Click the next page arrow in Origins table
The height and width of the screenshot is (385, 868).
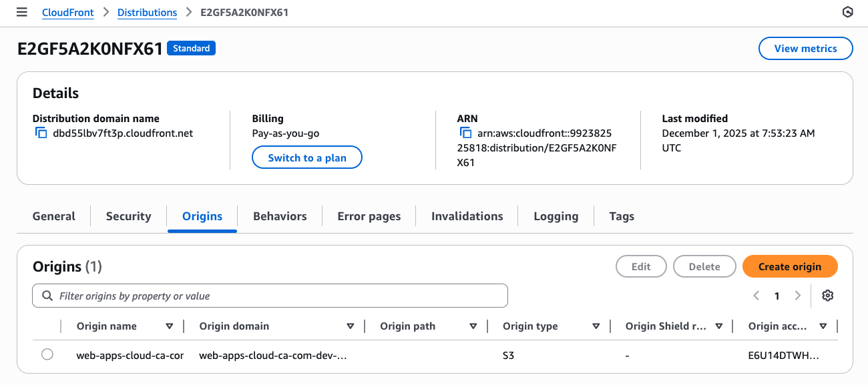[x=798, y=295]
